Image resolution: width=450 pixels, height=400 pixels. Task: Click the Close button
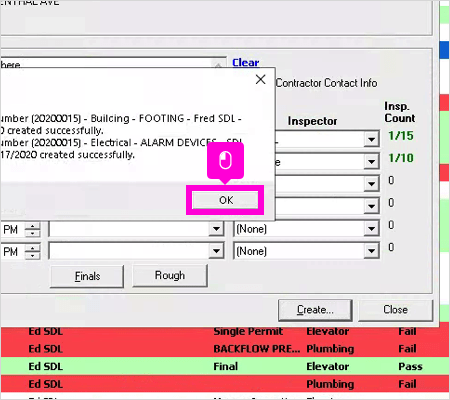click(395, 310)
